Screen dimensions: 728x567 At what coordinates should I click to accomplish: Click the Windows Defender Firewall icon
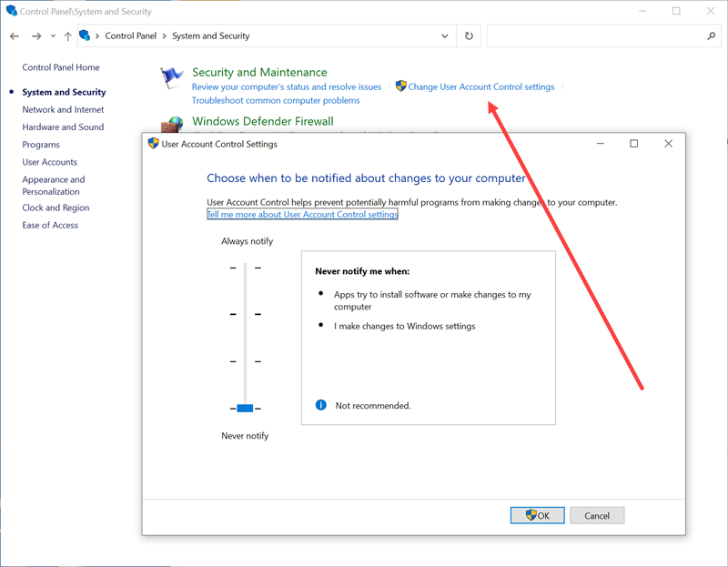(172, 125)
